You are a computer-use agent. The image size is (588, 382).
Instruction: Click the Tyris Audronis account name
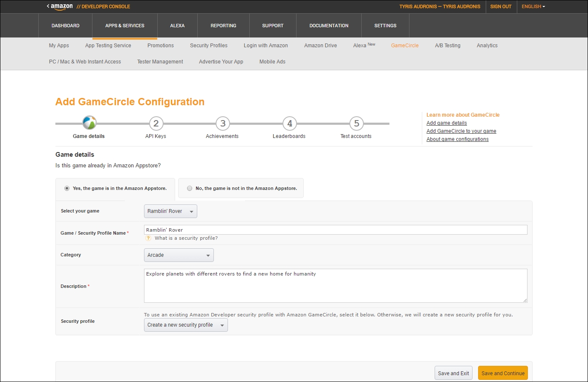440,6
